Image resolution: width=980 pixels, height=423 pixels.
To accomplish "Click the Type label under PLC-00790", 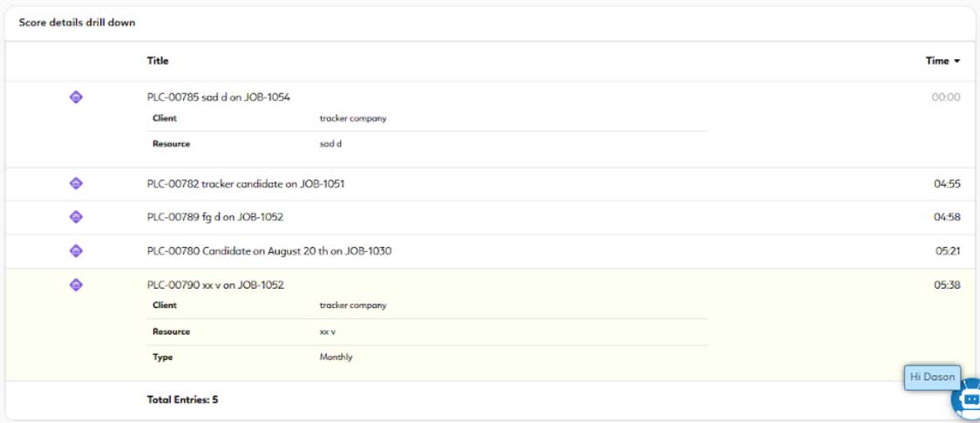I will [x=162, y=358].
